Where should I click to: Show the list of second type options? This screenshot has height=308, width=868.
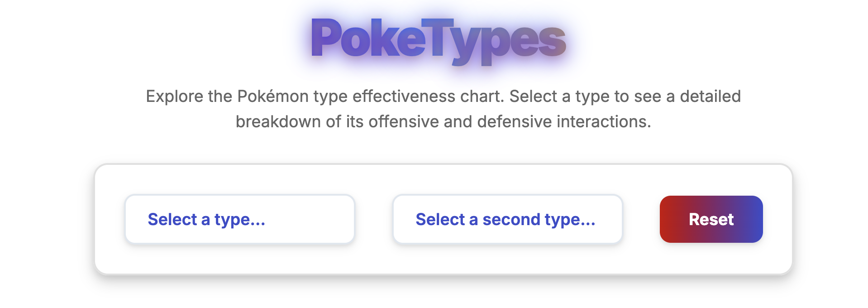pyautogui.click(x=507, y=219)
